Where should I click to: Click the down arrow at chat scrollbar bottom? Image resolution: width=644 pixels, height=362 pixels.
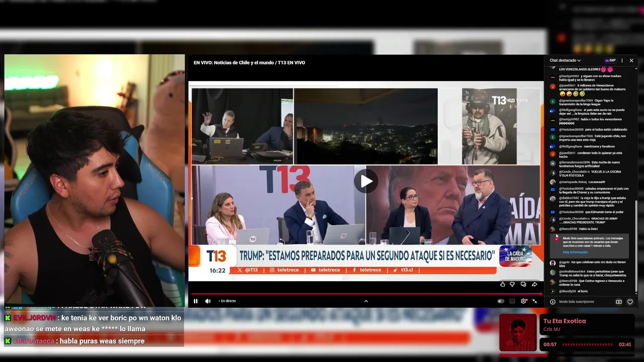pos(636,294)
